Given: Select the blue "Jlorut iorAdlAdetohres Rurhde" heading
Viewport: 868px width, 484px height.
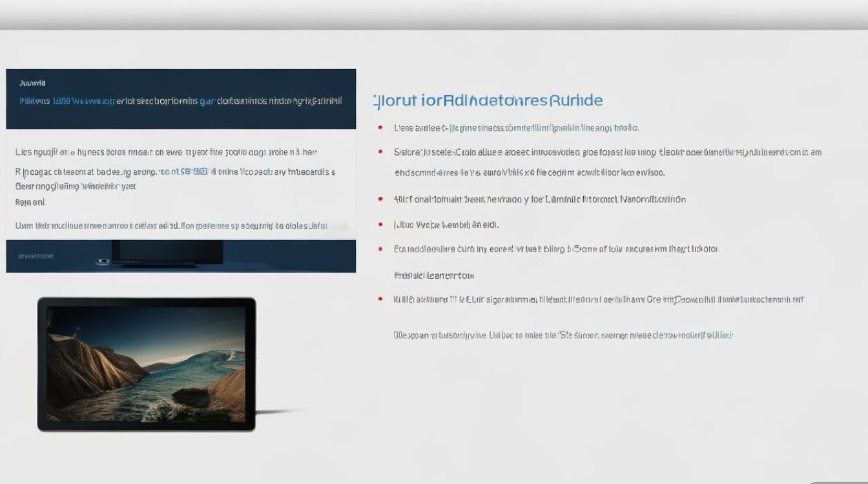Looking at the screenshot, I should [x=488, y=101].
